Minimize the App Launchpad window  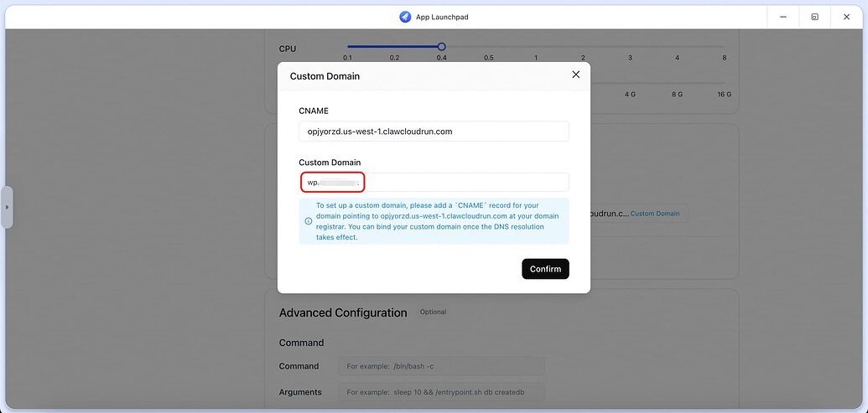[x=783, y=17]
